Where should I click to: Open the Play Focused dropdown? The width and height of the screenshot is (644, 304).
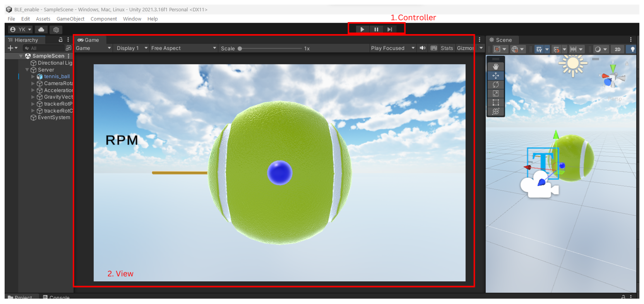pyautogui.click(x=392, y=48)
